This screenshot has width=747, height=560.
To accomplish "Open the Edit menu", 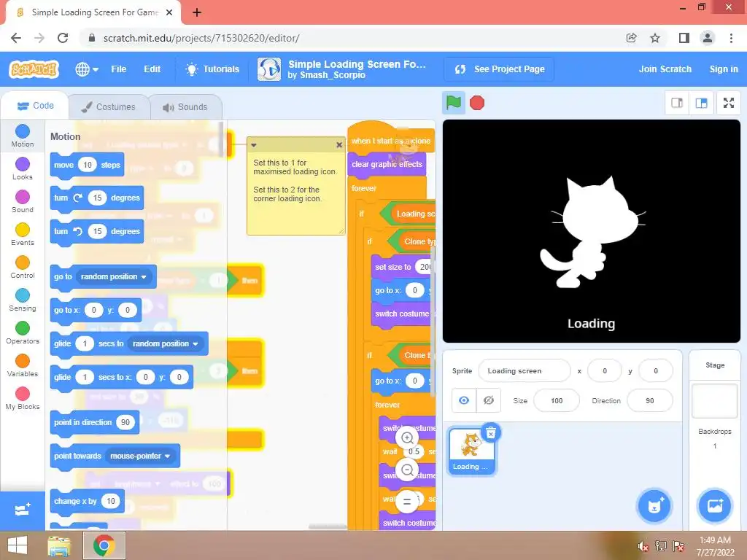I will pos(152,69).
